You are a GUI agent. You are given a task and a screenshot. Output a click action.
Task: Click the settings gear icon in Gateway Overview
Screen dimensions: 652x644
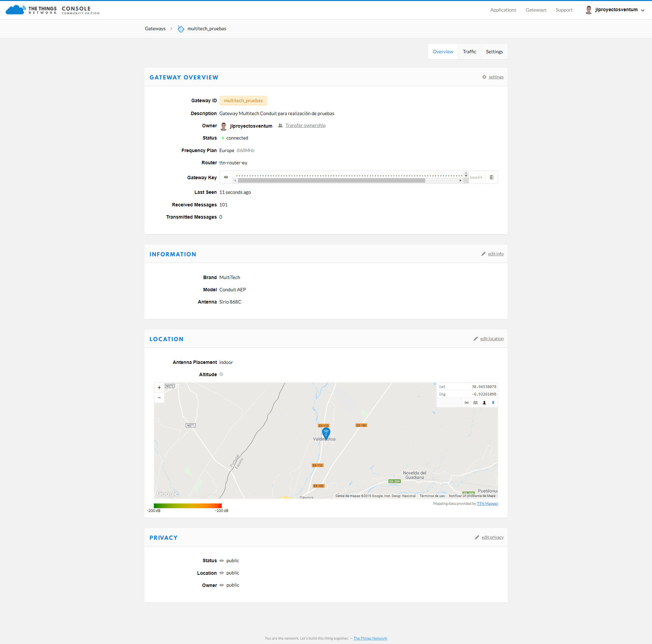pos(484,77)
